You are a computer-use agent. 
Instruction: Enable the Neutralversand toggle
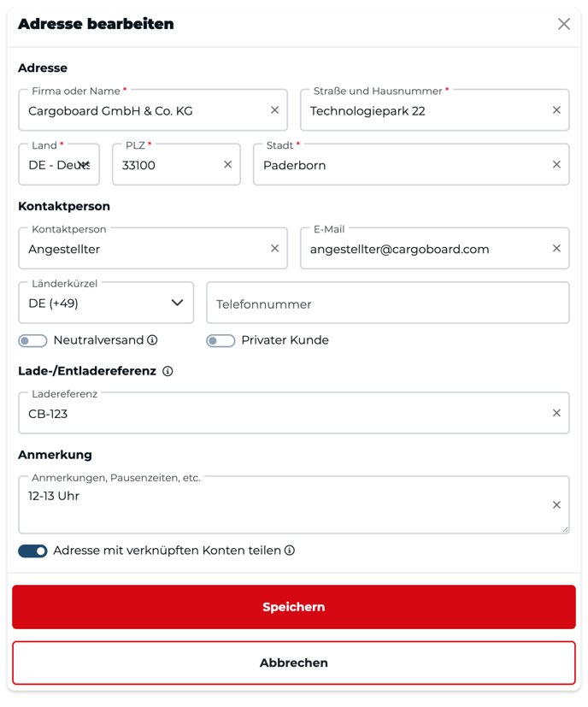point(32,341)
